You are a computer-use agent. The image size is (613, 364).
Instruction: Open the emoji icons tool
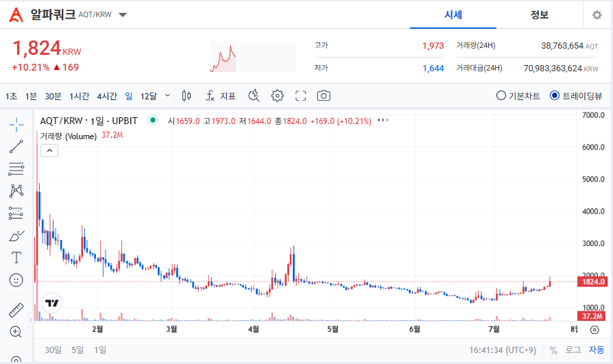tap(16, 280)
